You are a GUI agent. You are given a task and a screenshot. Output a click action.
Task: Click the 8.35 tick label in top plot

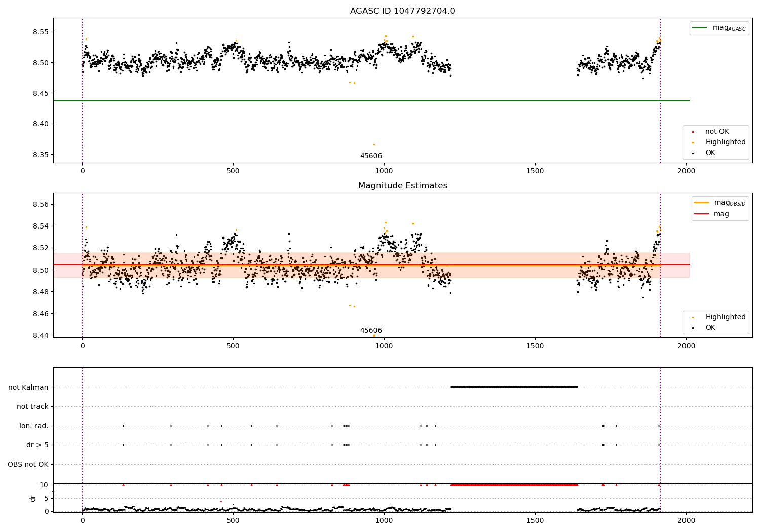[40, 155]
